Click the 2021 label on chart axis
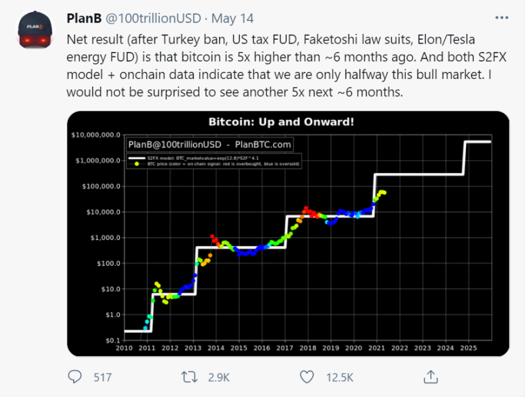The height and width of the screenshot is (399, 532). (377, 348)
